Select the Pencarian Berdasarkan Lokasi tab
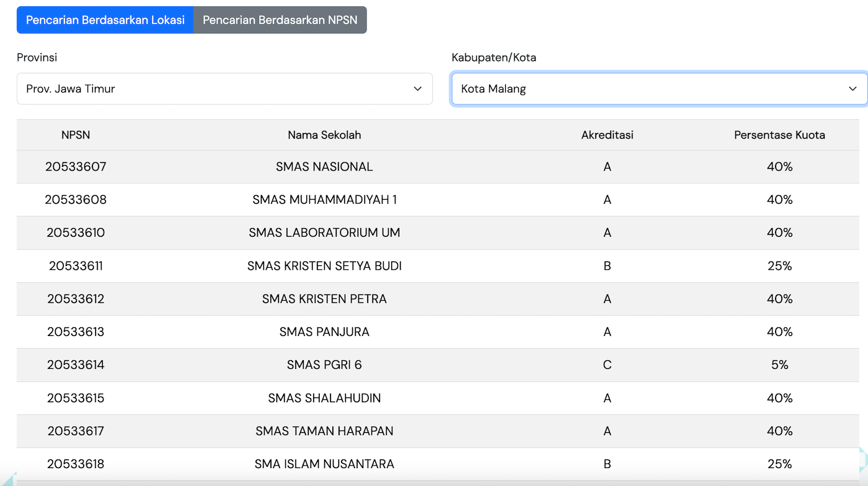 pos(105,19)
